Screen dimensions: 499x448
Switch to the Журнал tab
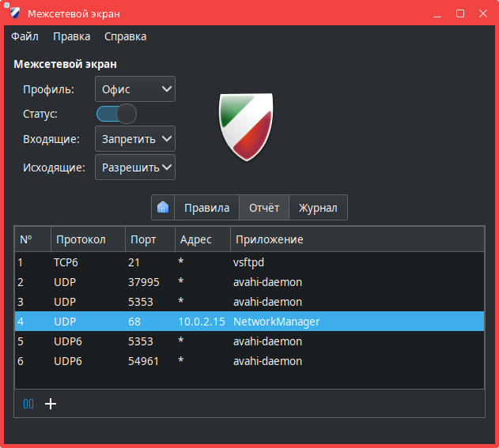318,208
